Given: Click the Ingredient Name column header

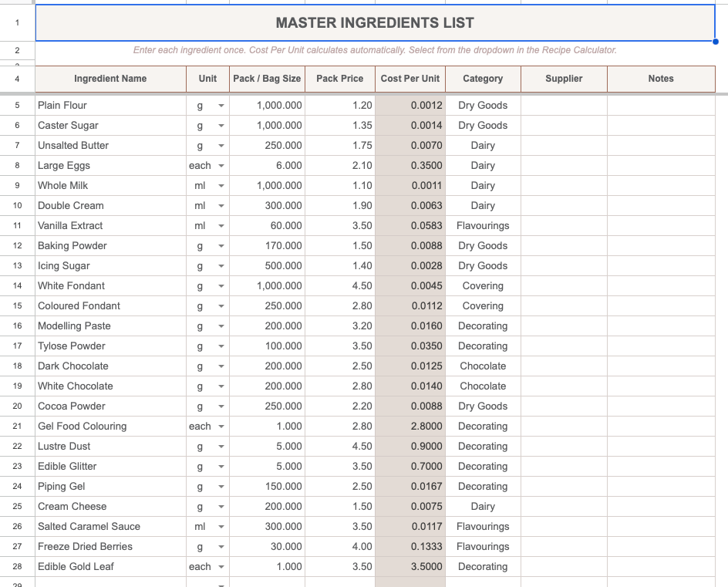Looking at the screenshot, I should tap(110, 79).
